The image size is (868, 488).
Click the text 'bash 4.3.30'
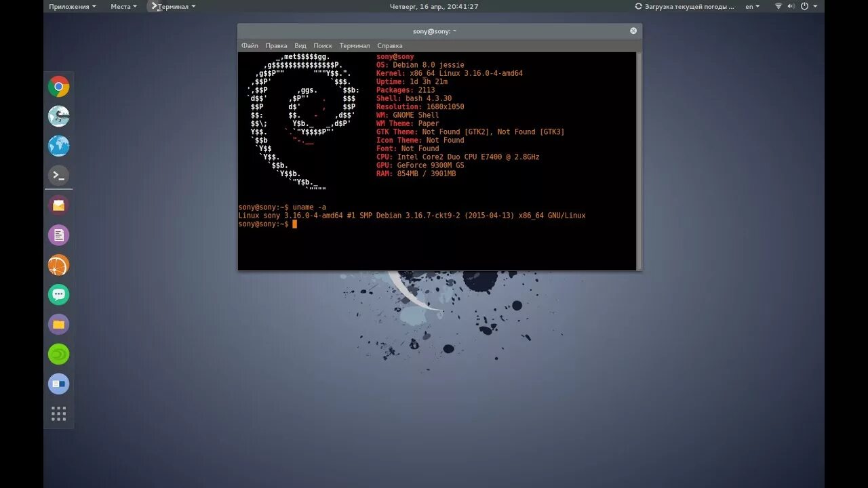point(429,98)
